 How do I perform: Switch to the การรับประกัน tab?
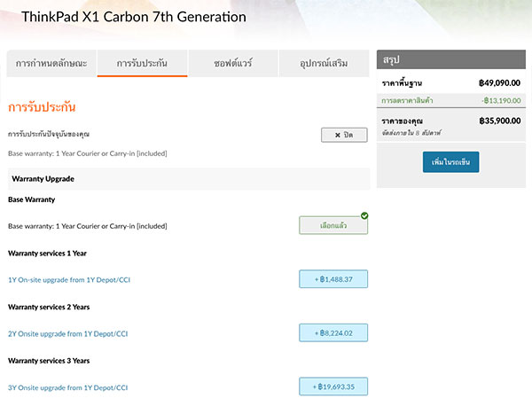coord(142,64)
